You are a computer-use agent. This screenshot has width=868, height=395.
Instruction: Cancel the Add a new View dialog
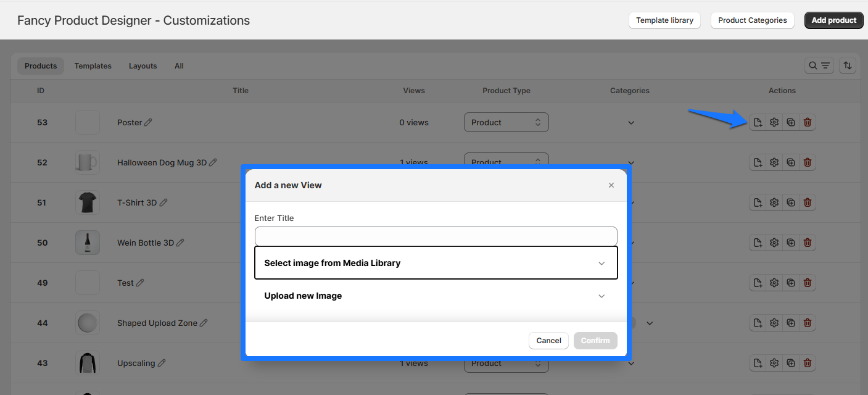pyautogui.click(x=548, y=341)
